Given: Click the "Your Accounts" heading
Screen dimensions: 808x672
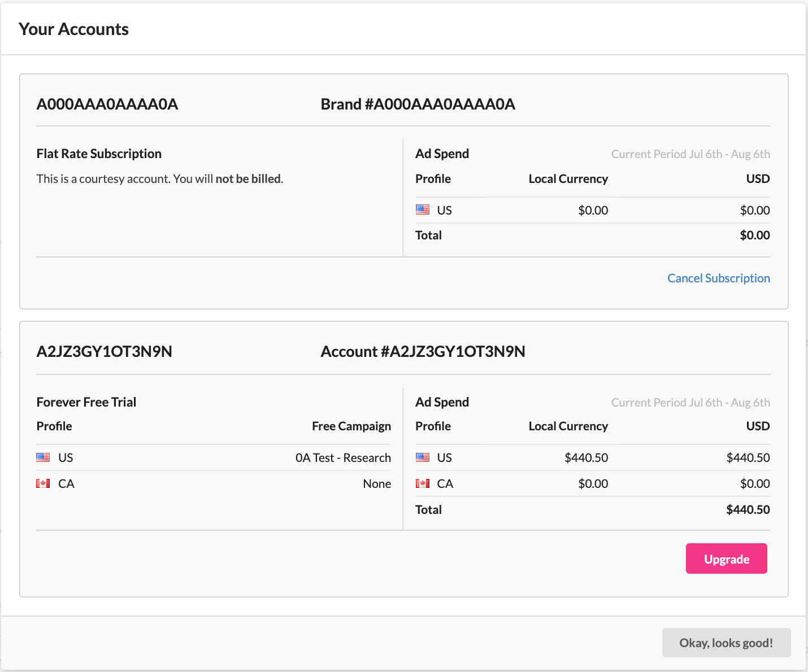Looking at the screenshot, I should [73, 29].
